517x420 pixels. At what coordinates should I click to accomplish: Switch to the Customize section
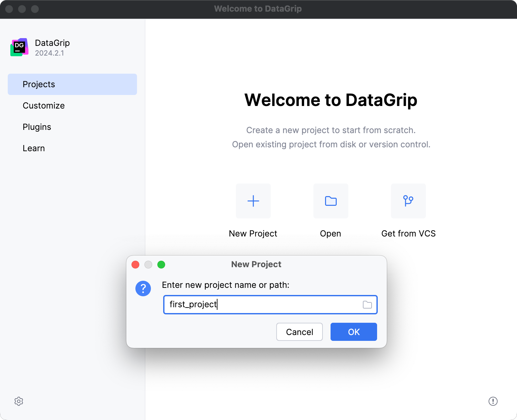(x=44, y=105)
